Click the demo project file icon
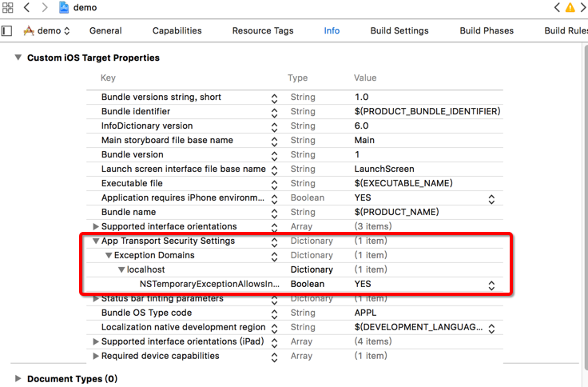The image size is (588, 387). [64, 8]
